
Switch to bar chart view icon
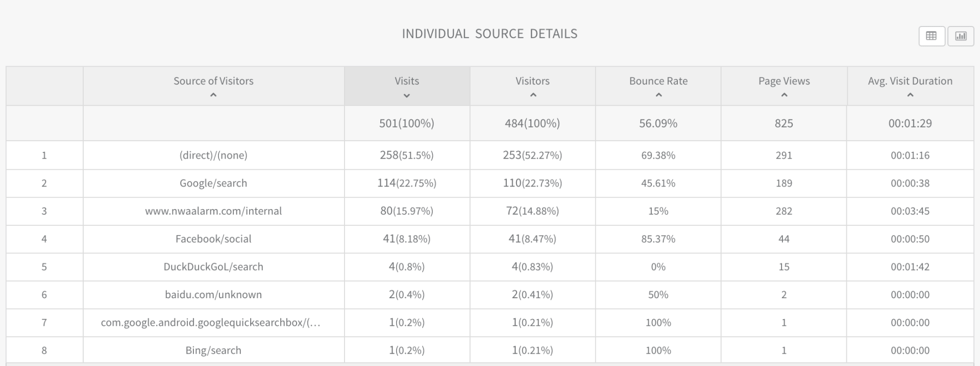point(961,36)
